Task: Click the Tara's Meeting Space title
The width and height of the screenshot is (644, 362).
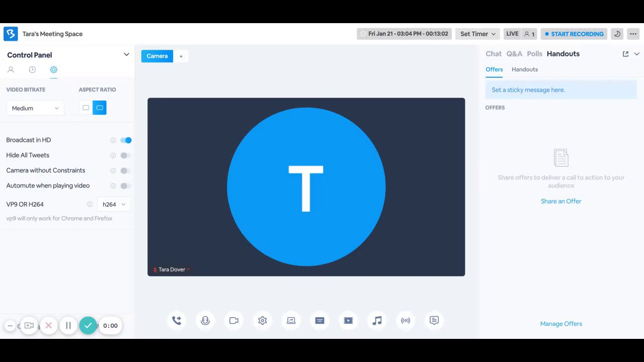Action: click(x=52, y=34)
